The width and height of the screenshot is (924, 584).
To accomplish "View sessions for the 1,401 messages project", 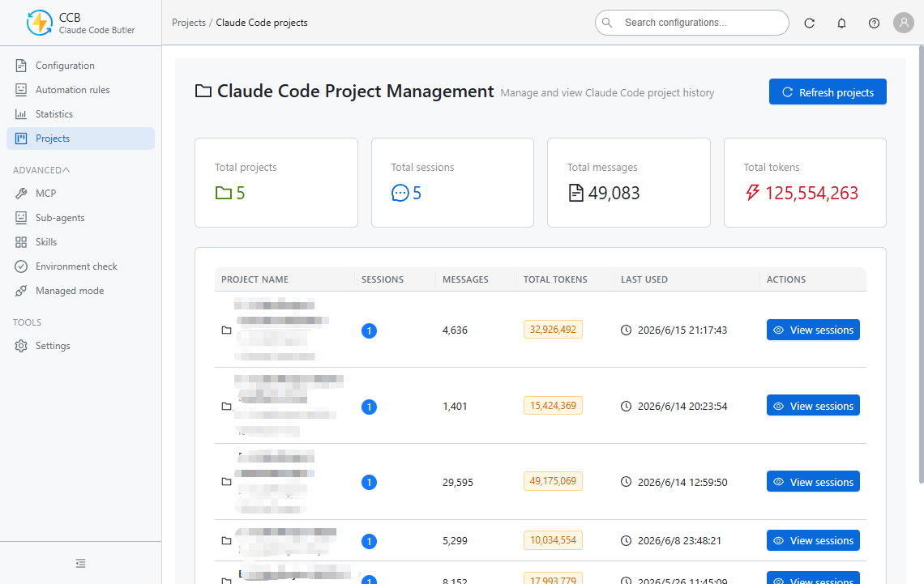I will tap(813, 406).
